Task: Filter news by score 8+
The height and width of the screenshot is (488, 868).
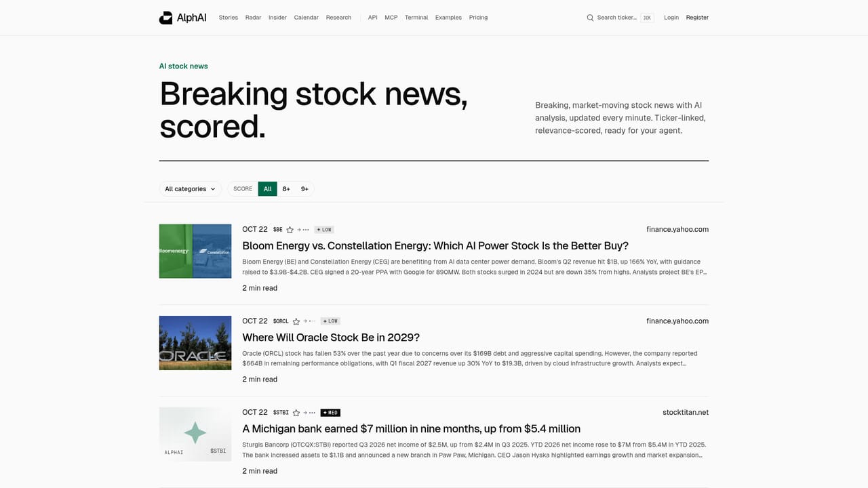Action: pyautogui.click(x=286, y=189)
